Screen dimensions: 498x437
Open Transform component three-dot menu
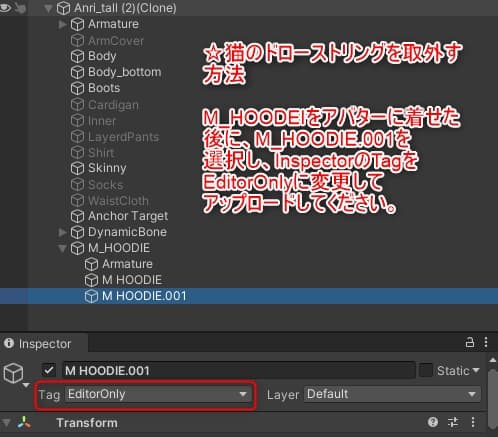[473, 422]
